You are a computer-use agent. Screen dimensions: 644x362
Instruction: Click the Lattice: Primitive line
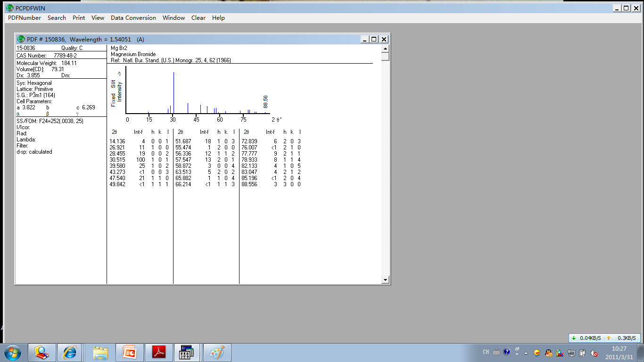click(x=35, y=89)
